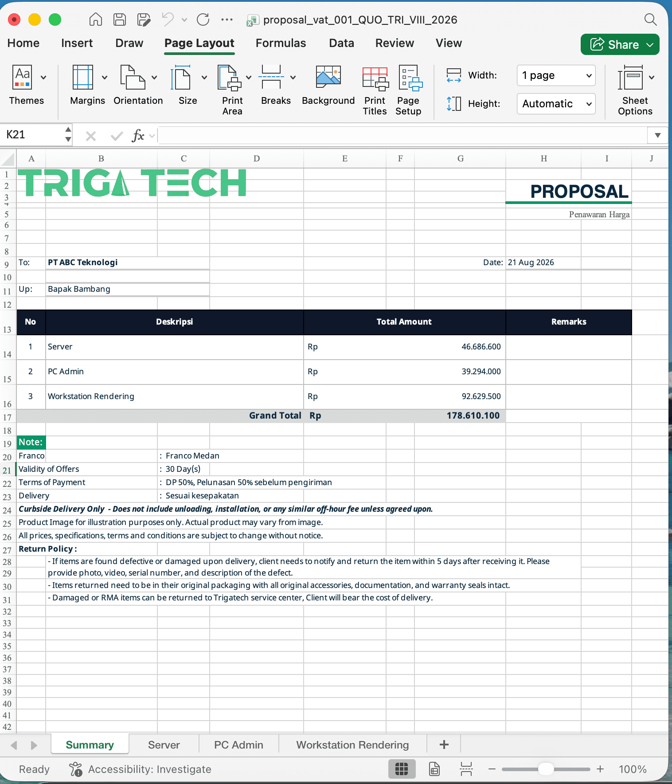Click the 100% zoom level
Viewport: 672px width, 784px height.
click(633, 769)
